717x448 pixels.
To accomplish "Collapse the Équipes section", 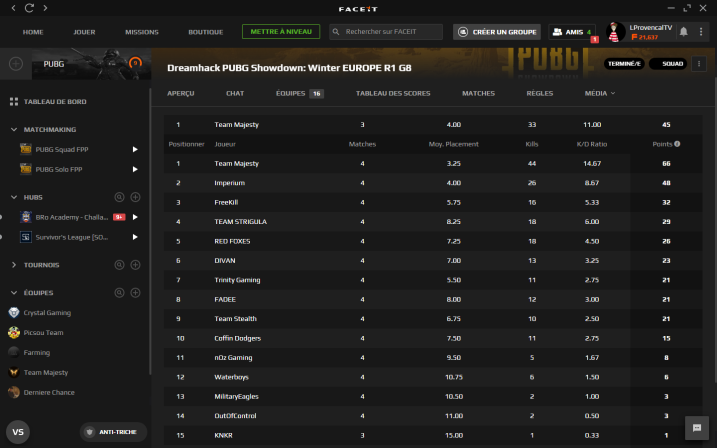I will coord(14,293).
